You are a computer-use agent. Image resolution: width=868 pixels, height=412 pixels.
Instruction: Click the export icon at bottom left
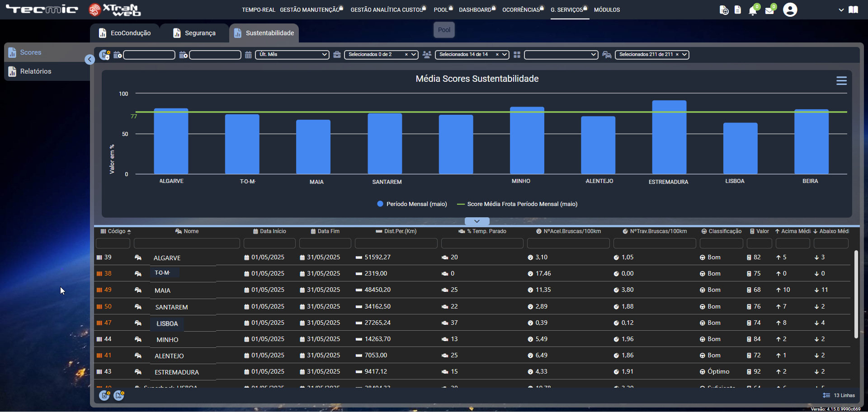(x=104, y=395)
